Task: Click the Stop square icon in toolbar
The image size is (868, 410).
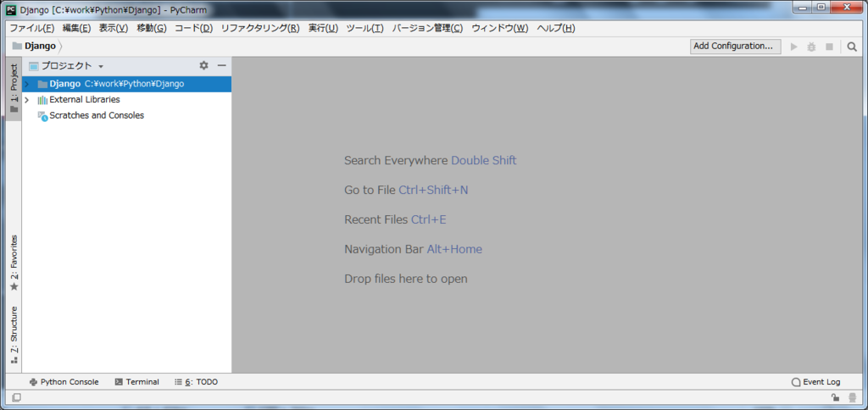Action: click(829, 47)
